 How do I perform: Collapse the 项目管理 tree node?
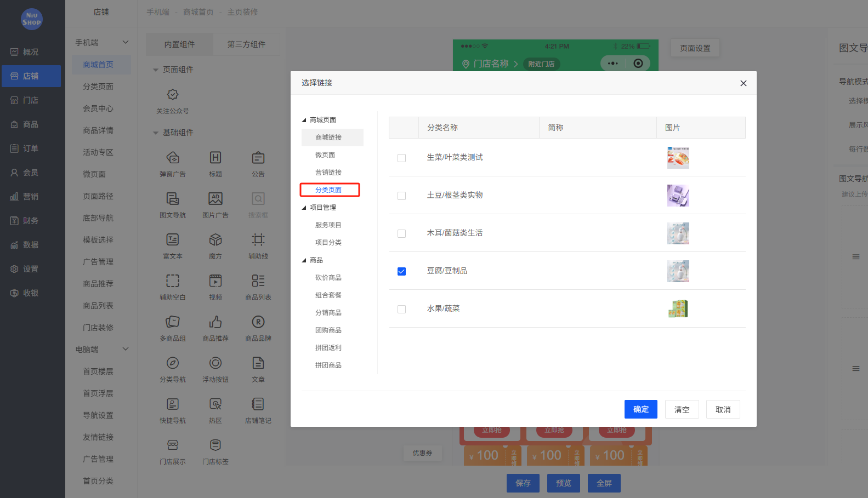point(304,208)
